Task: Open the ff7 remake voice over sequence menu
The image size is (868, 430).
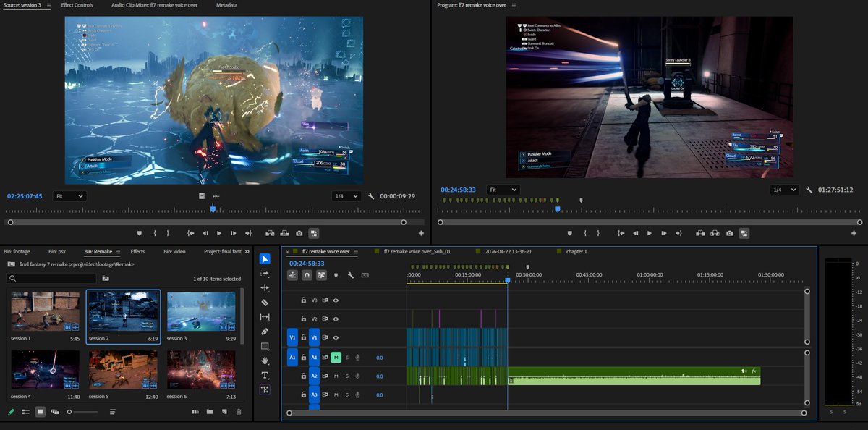Action: pos(357,251)
